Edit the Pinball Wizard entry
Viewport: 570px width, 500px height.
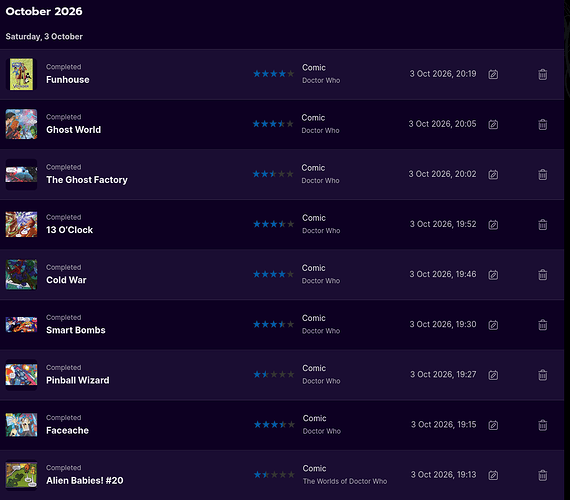[x=493, y=375]
